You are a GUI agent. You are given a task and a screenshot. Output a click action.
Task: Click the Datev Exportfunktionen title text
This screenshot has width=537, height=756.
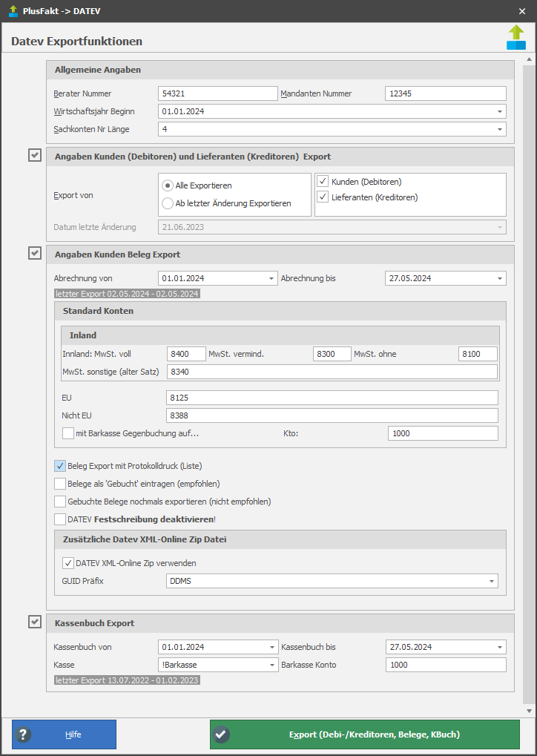point(76,41)
